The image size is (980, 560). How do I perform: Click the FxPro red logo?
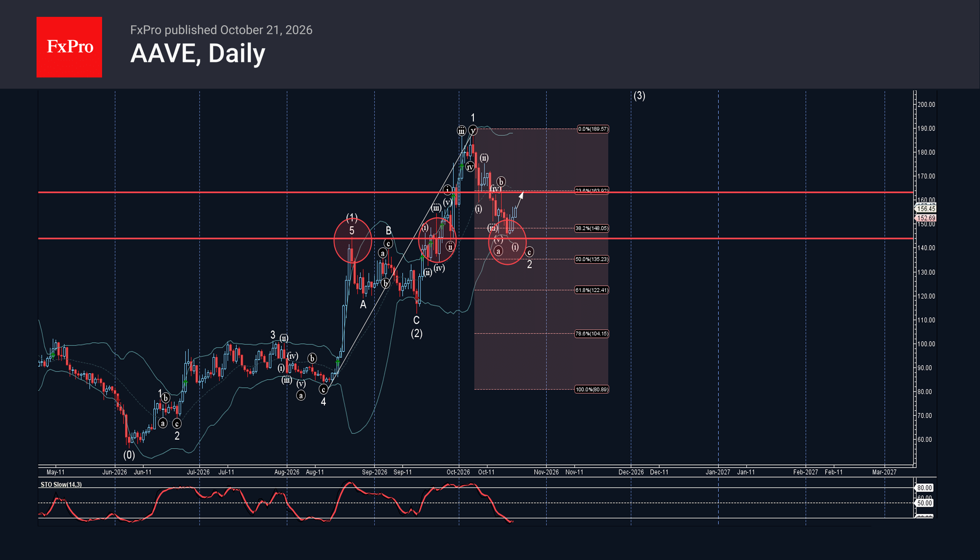pyautogui.click(x=69, y=47)
